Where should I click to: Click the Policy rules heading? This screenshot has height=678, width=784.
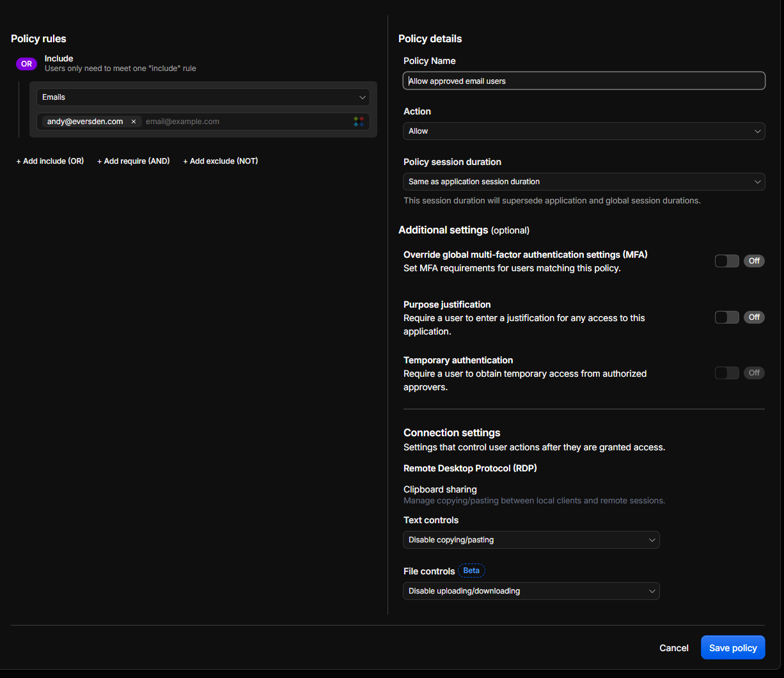click(x=38, y=39)
